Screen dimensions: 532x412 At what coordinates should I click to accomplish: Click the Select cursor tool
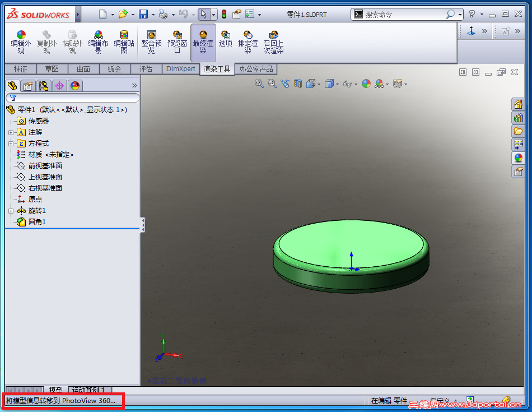pos(204,14)
